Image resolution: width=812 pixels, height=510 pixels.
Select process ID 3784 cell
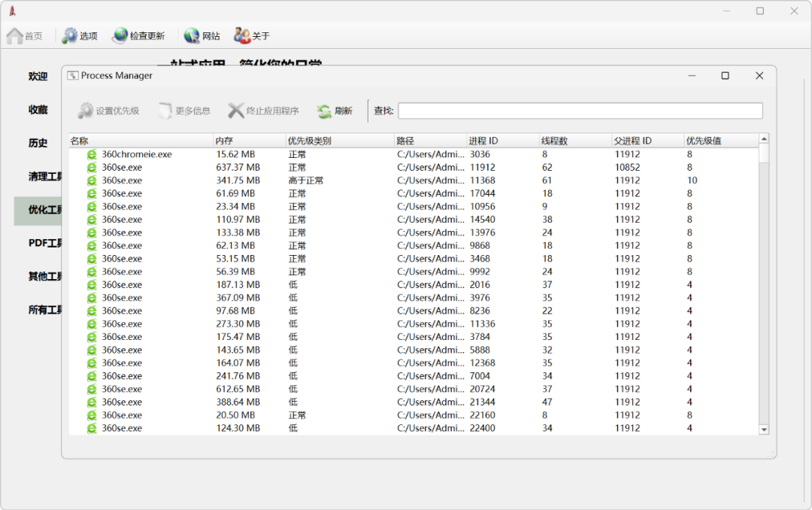480,336
